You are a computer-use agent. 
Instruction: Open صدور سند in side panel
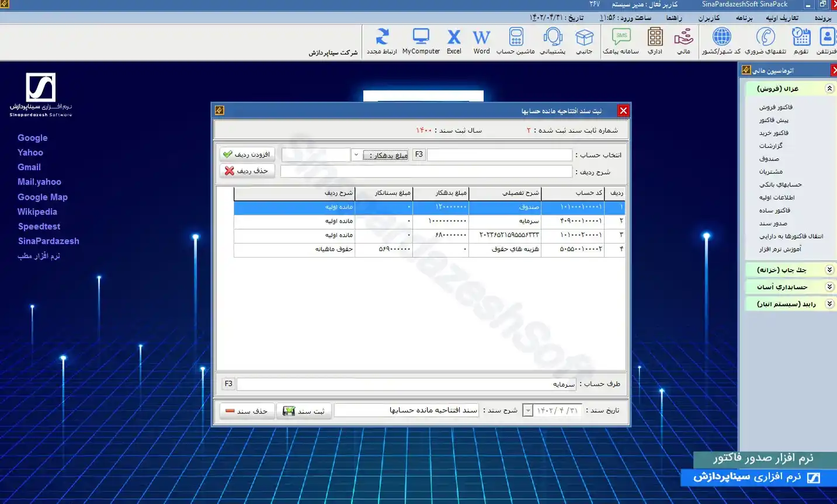pyautogui.click(x=773, y=223)
